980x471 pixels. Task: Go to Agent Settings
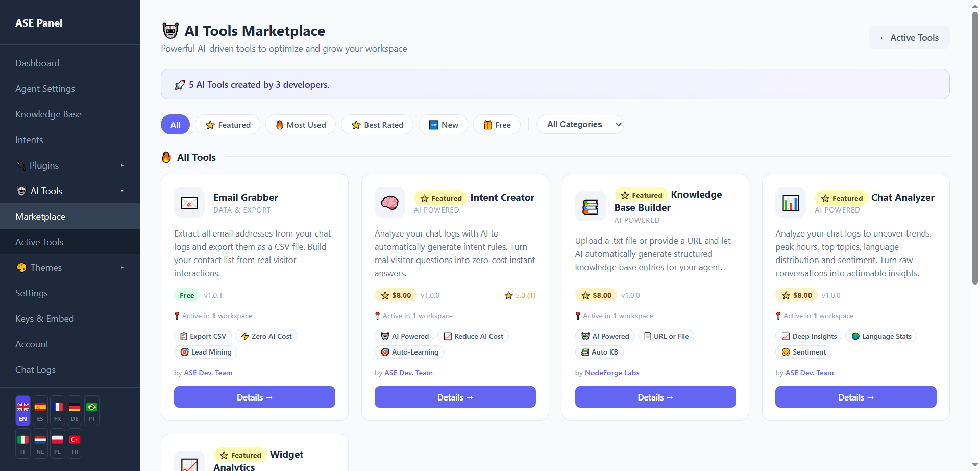pyautogui.click(x=70, y=89)
